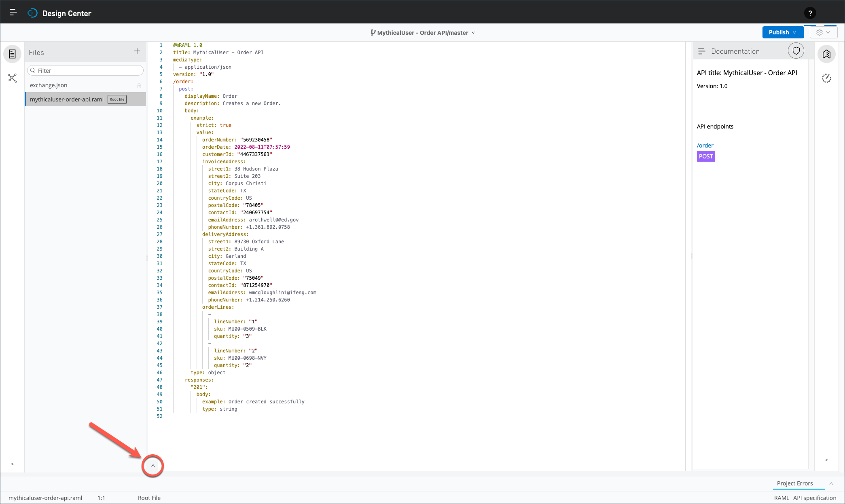Open the shield governance icon

coord(796,51)
